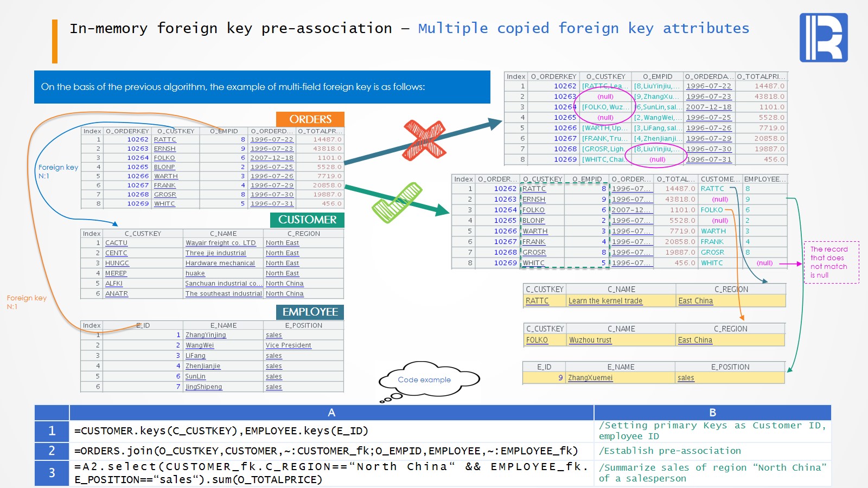Select column header A in code grid

(331, 413)
